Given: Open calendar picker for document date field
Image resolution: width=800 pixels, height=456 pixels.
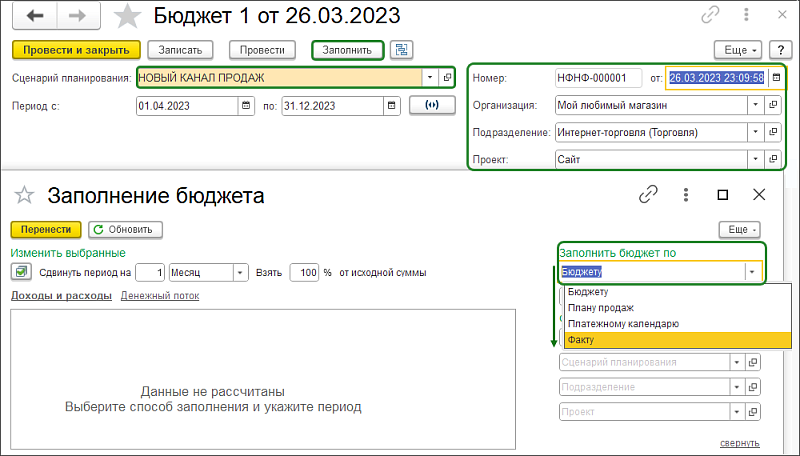Looking at the screenshot, I should click(775, 77).
